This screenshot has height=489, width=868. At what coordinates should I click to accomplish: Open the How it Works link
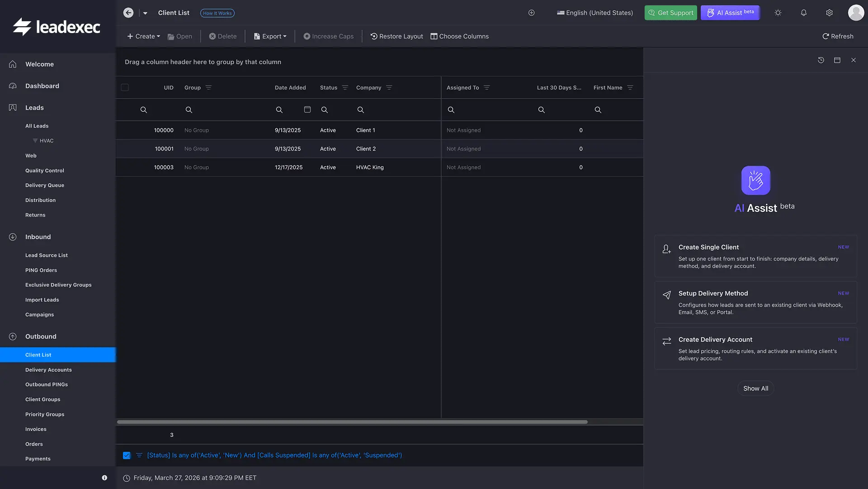coord(217,13)
